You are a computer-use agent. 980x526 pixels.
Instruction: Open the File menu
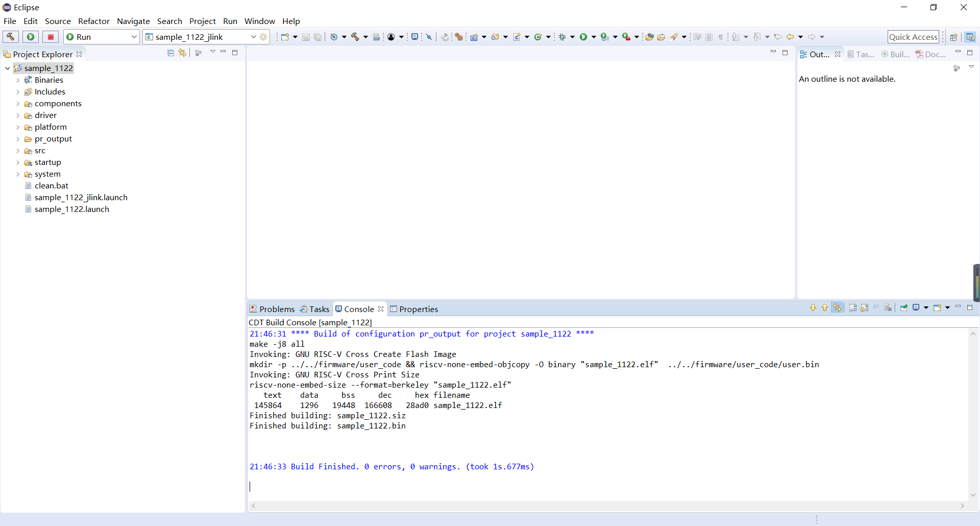[x=10, y=21]
